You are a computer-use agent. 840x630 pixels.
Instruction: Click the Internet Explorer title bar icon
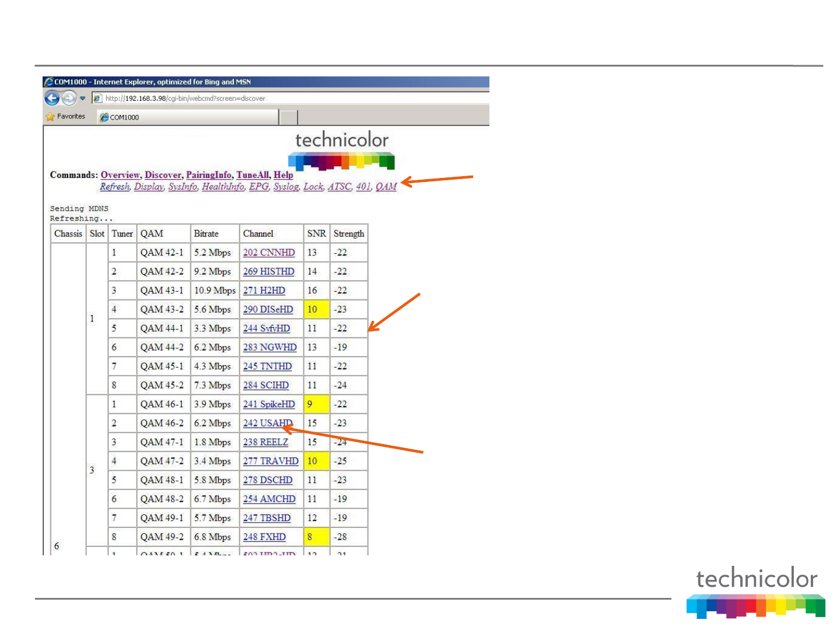click(49, 82)
